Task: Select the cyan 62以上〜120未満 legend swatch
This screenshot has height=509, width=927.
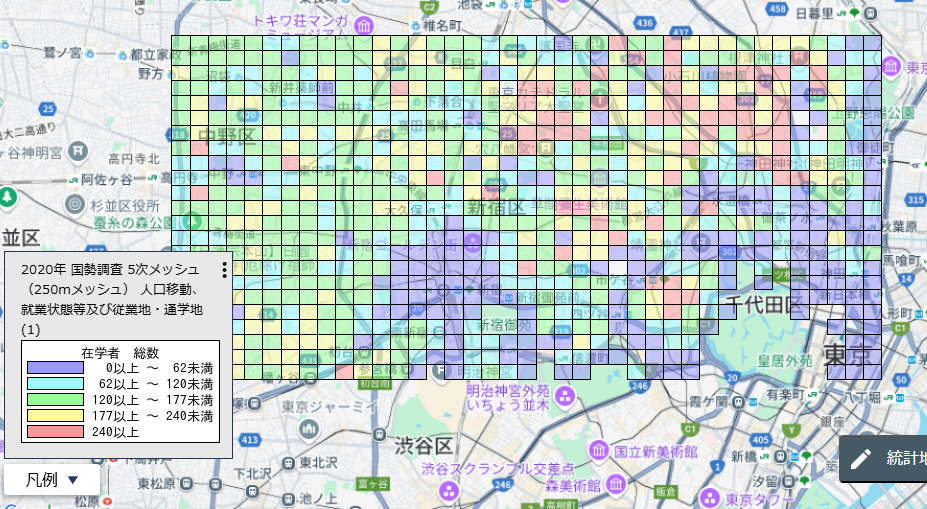Action: pos(55,384)
